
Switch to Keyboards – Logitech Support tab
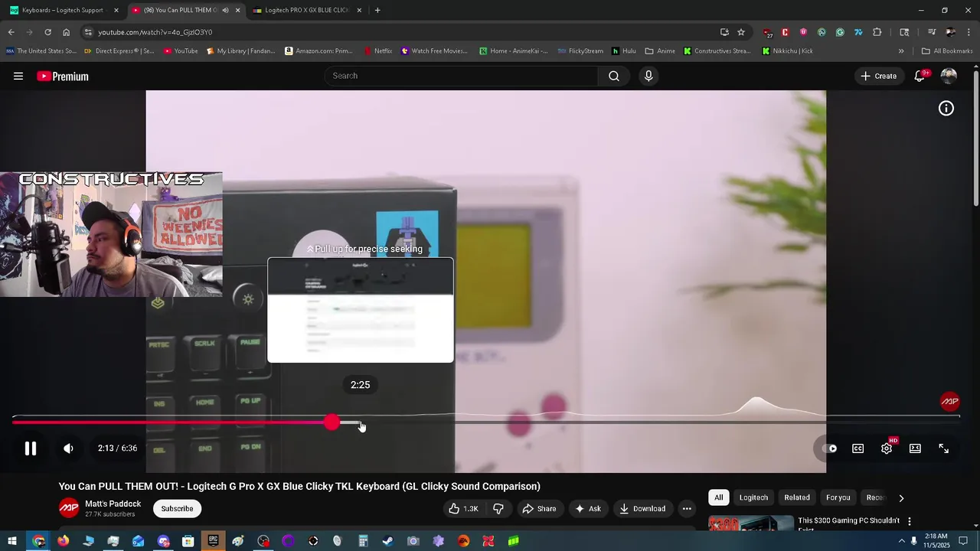(64, 10)
